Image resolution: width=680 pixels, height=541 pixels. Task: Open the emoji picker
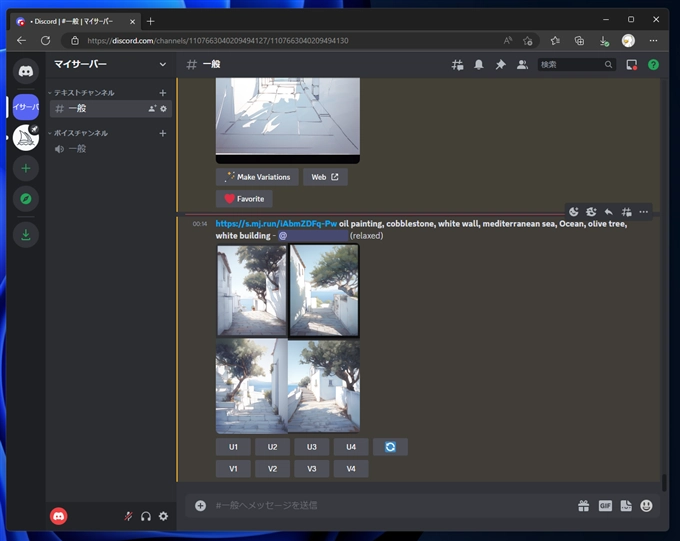(646, 505)
